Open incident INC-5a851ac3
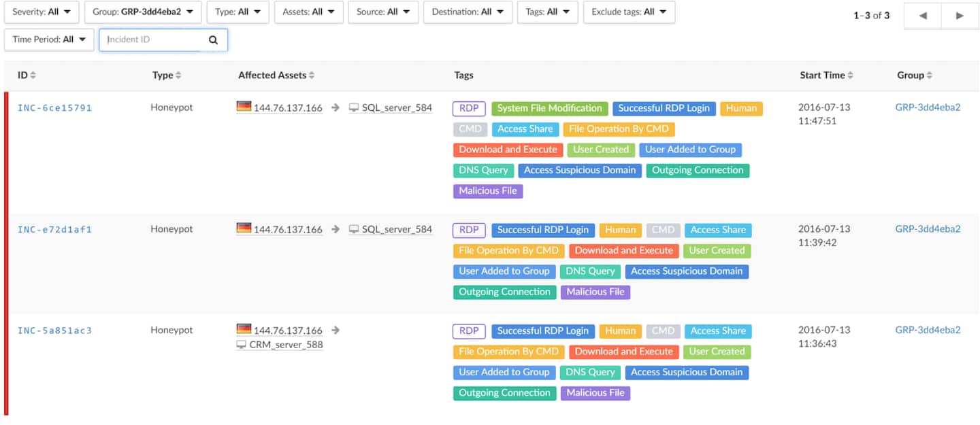The image size is (980, 425). tap(54, 331)
